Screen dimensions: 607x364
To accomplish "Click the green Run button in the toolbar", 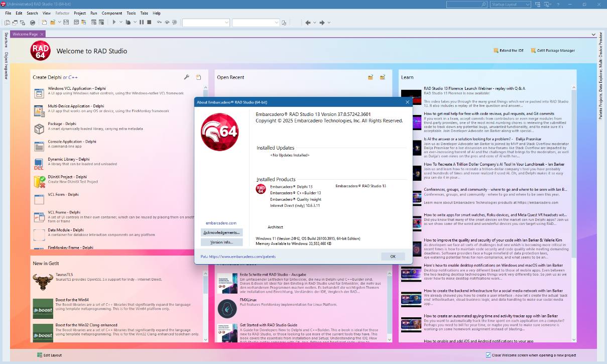I will point(114,22).
